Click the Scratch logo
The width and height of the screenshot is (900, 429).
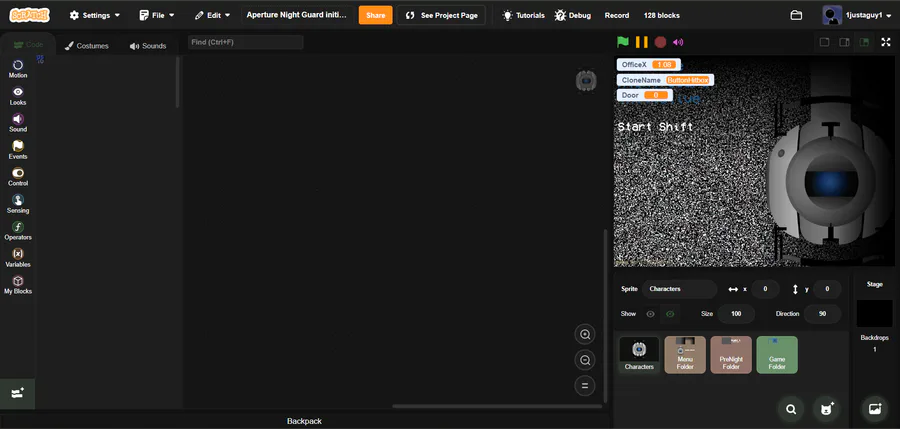pyautogui.click(x=29, y=15)
